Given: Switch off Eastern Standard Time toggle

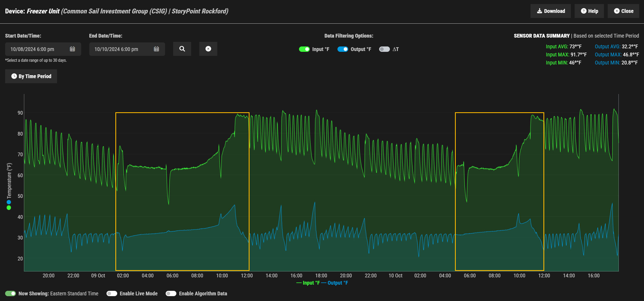Looking at the screenshot, I should click(10, 293).
